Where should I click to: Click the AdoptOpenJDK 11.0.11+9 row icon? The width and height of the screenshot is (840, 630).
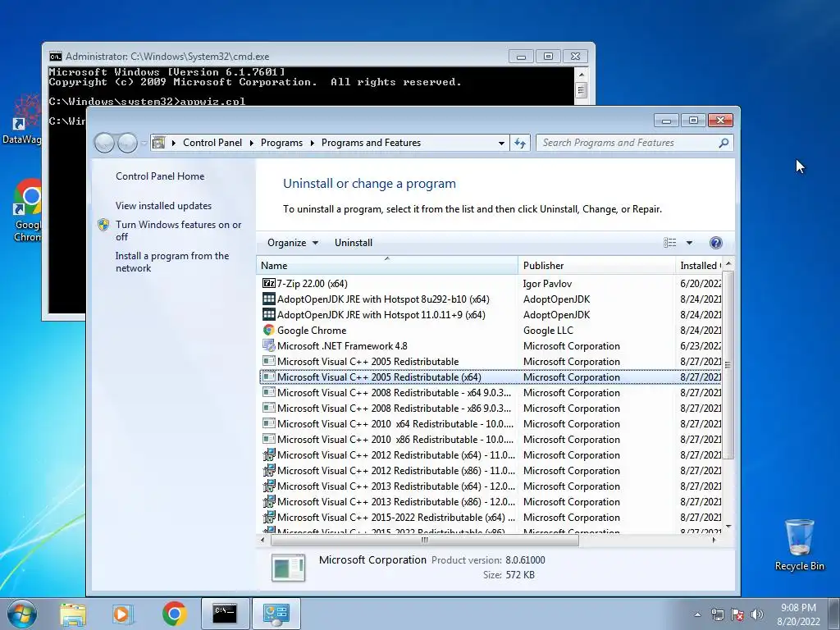coord(268,314)
